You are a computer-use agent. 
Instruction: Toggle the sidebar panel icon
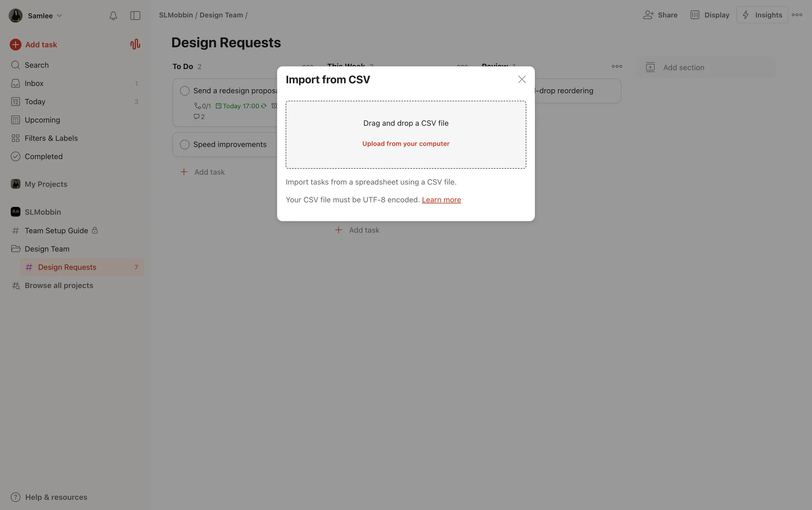tap(135, 16)
